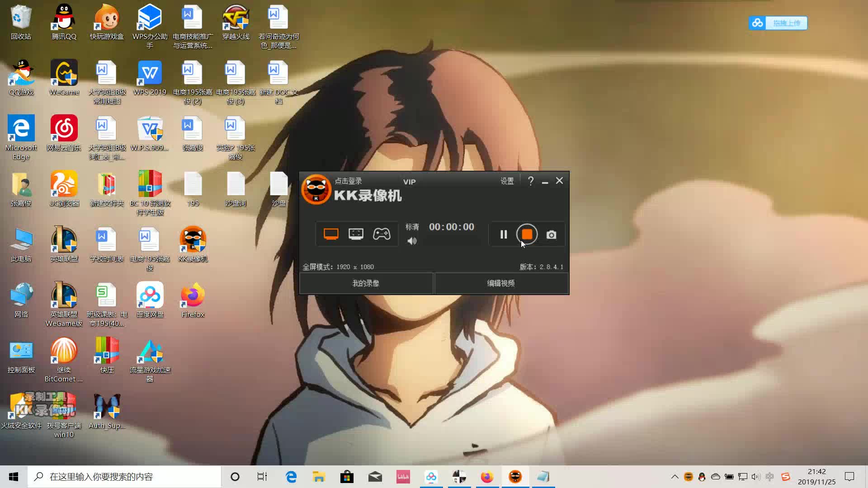Select the 网络 desktop icon
Screen dimensions: 868x488
[21, 300]
